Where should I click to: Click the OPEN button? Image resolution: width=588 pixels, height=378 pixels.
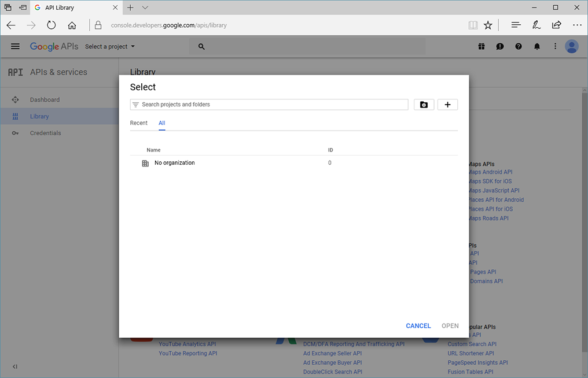[x=450, y=325]
